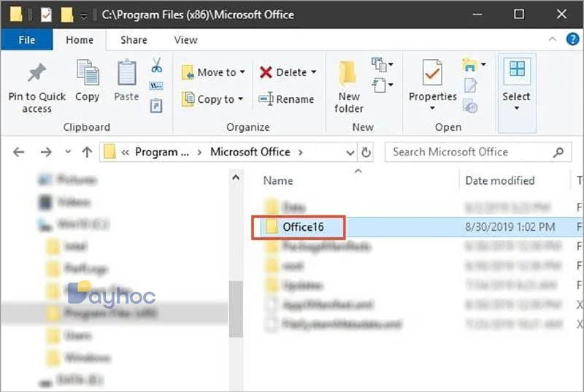Viewport: 584px width, 392px height.
Task: Click the Copy button in Clipboard
Action: 88,81
